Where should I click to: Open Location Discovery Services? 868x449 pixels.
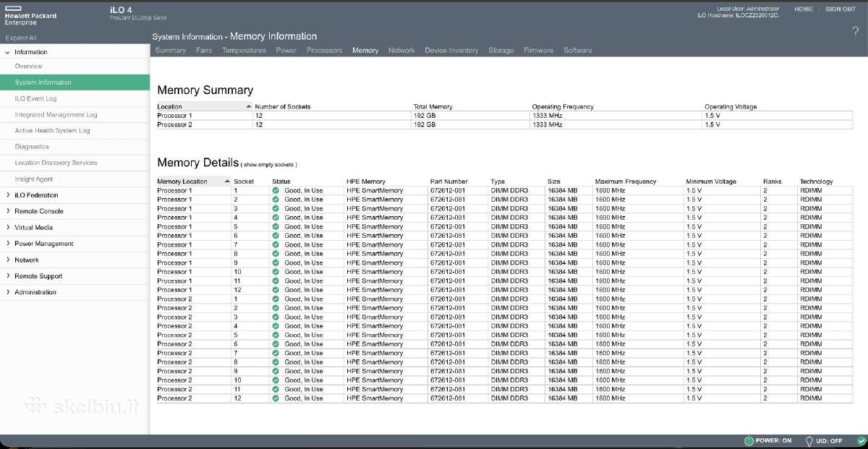[x=56, y=163]
